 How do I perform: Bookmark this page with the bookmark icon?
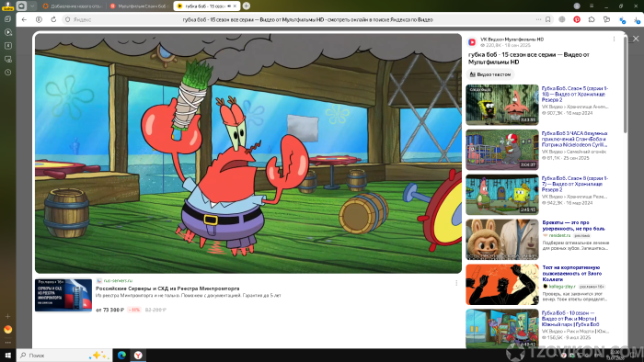coord(548,19)
